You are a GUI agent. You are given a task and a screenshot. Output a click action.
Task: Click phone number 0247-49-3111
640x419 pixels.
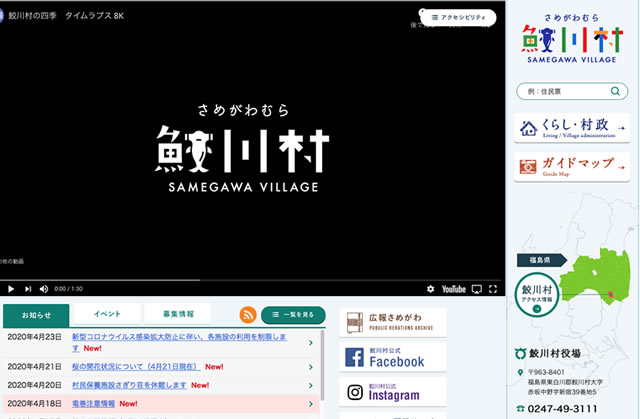click(562, 409)
